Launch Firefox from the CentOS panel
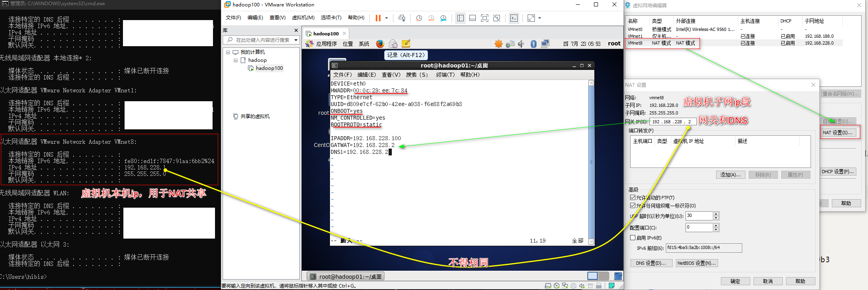This screenshot has height=290, width=868. [x=380, y=44]
